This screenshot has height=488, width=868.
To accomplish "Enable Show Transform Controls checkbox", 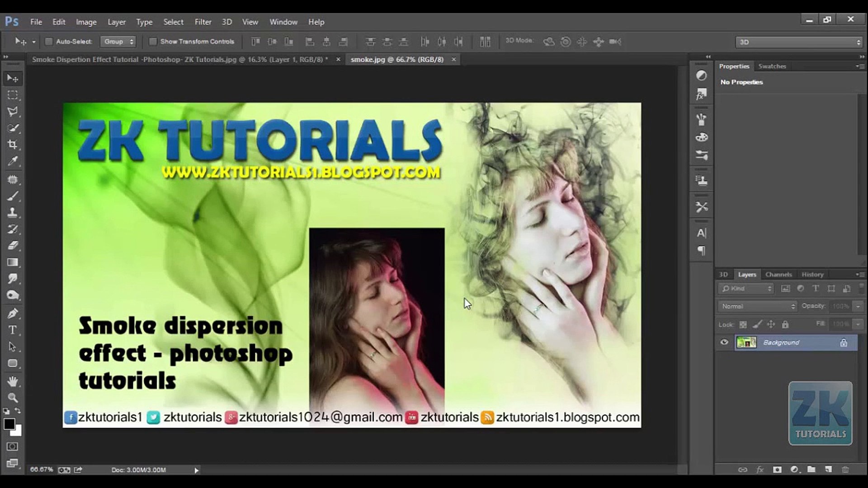I will (x=153, y=42).
